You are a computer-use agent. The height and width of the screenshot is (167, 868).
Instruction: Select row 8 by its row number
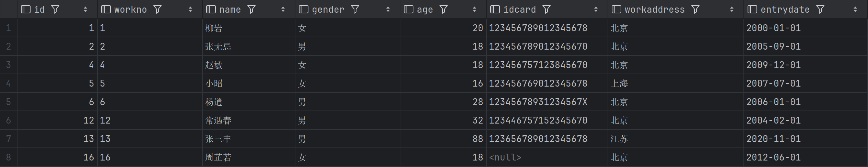tap(9, 157)
